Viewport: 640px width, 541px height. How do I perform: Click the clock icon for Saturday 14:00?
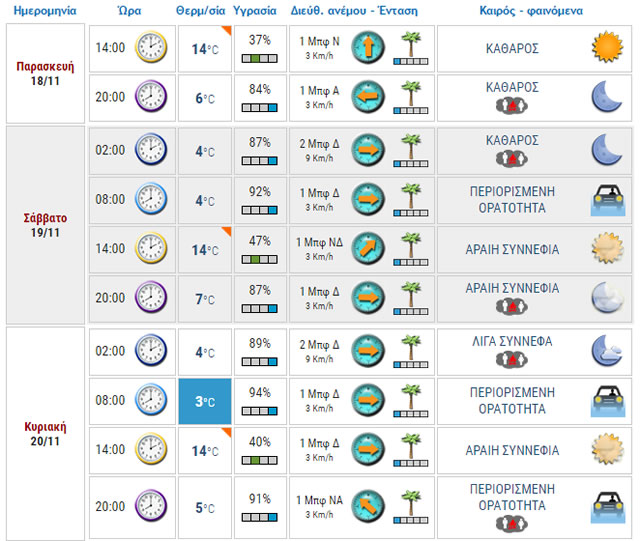151,248
